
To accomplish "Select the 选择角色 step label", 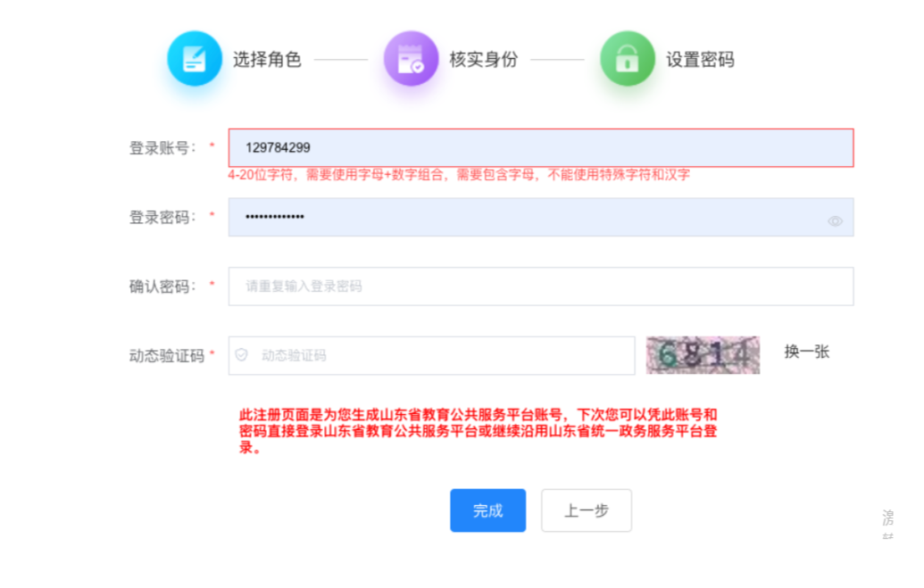I will coord(267,60).
